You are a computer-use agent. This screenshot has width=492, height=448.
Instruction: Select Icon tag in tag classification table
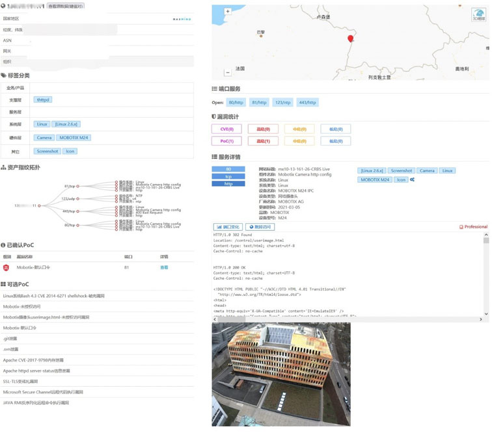(x=70, y=151)
